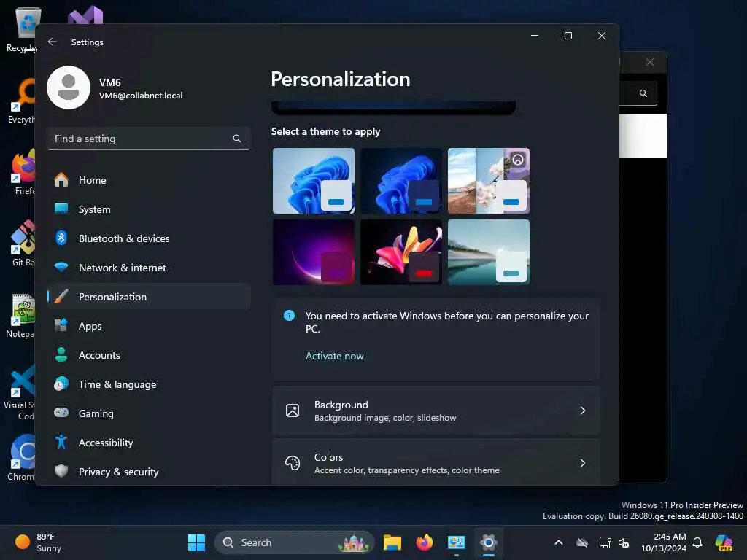Expand the Background row chevron
The width and height of the screenshot is (747, 560).
[582, 411]
